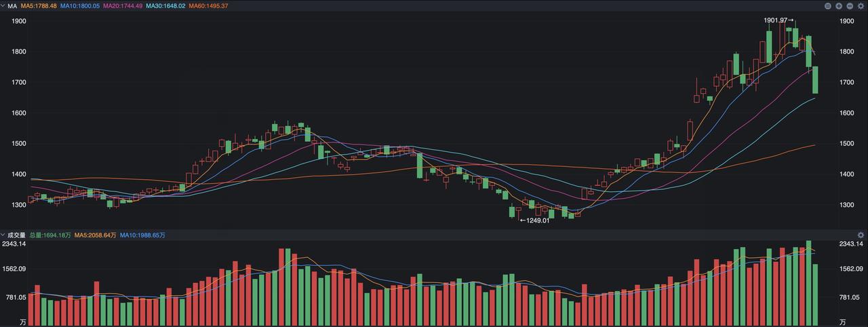Screen dimensions: 868x327
Task: Click the MA indicator name label
Action: 12,6
